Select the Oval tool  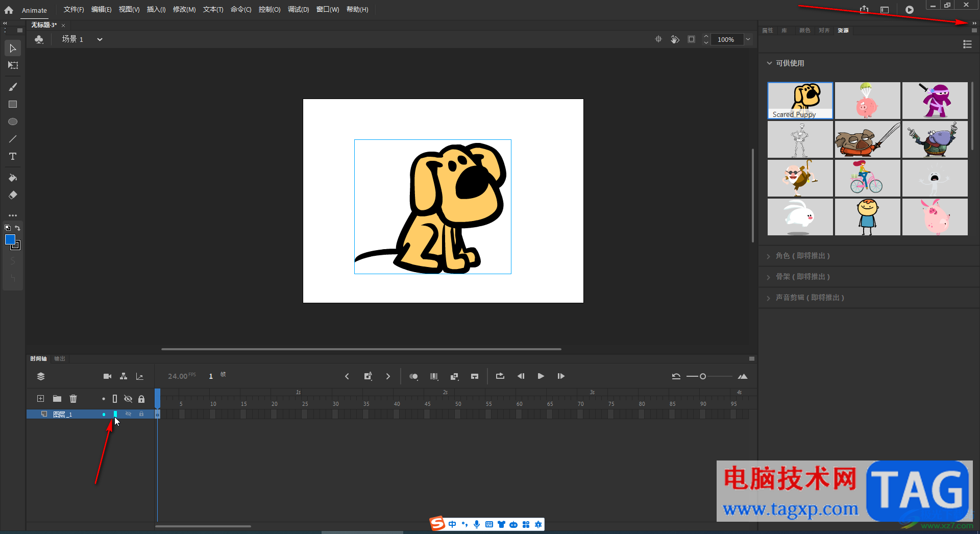13,122
